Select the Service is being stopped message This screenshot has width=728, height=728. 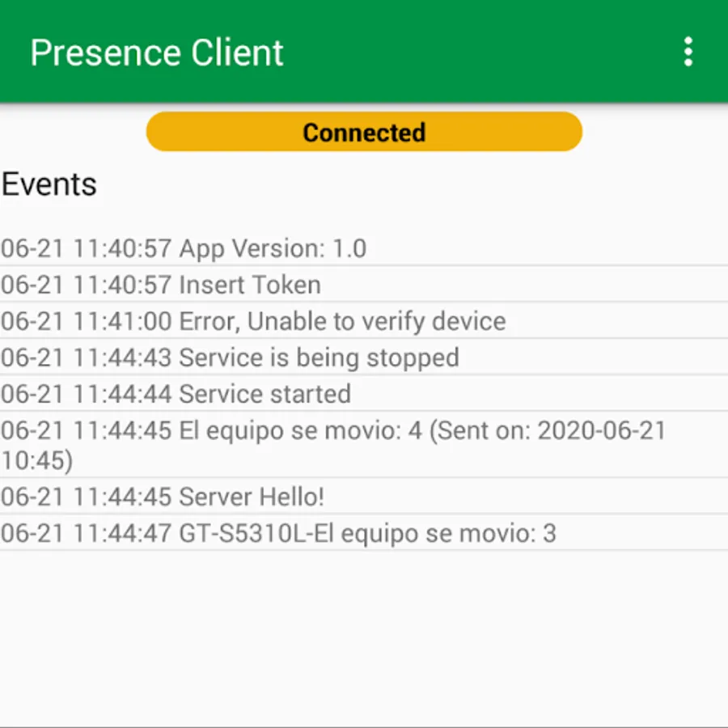[x=319, y=358]
